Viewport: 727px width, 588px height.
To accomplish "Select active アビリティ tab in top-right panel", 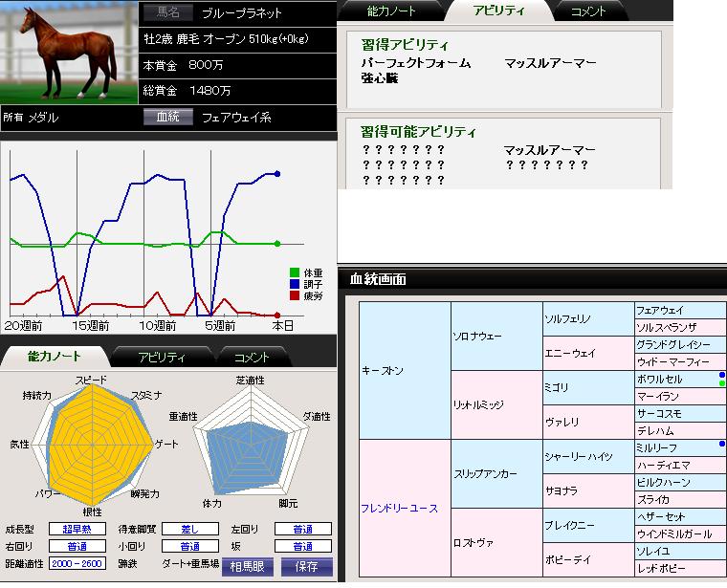I will pos(499,11).
